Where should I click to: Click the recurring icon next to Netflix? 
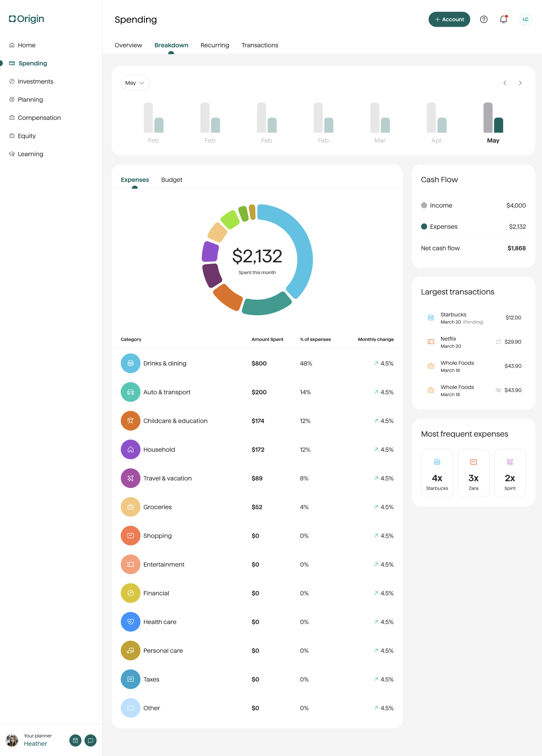tap(499, 342)
